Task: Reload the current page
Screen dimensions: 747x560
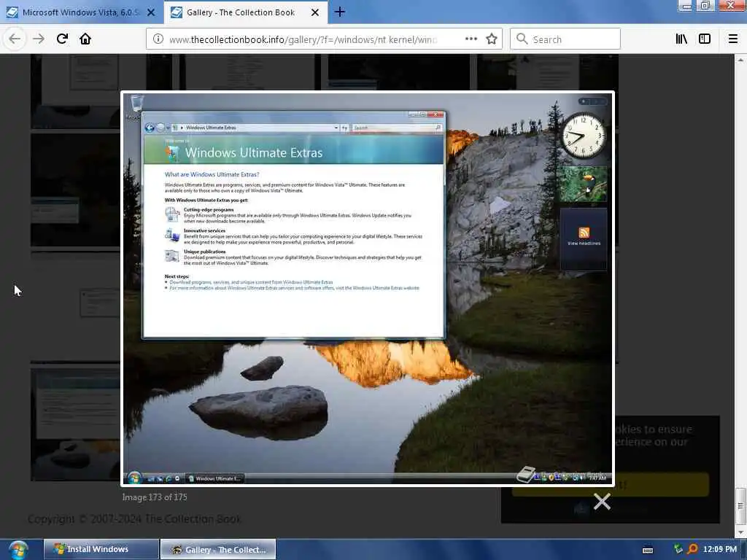Action: pos(62,39)
